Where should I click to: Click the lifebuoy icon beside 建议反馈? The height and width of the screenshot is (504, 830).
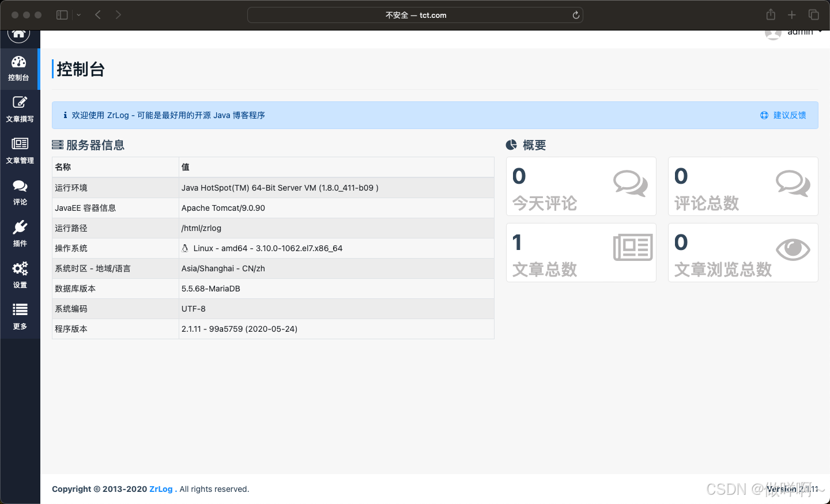764,115
